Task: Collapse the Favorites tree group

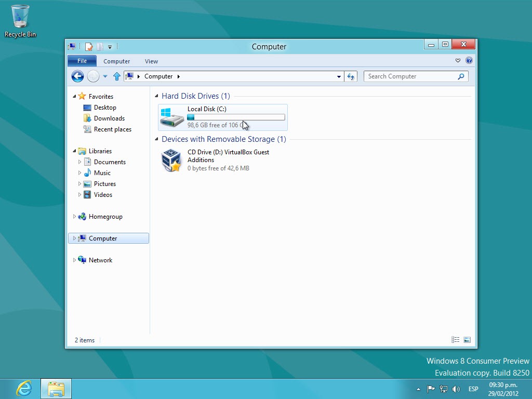Action: (74, 96)
